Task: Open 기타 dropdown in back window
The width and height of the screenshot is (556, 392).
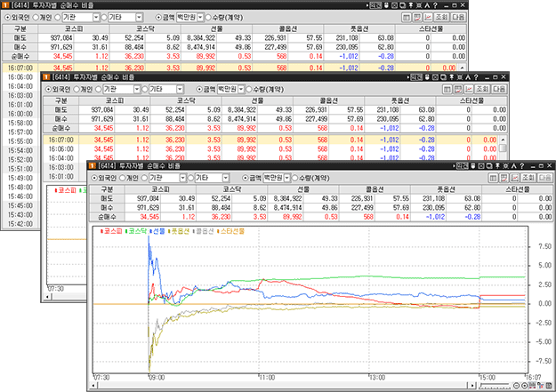Action: pos(140,18)
